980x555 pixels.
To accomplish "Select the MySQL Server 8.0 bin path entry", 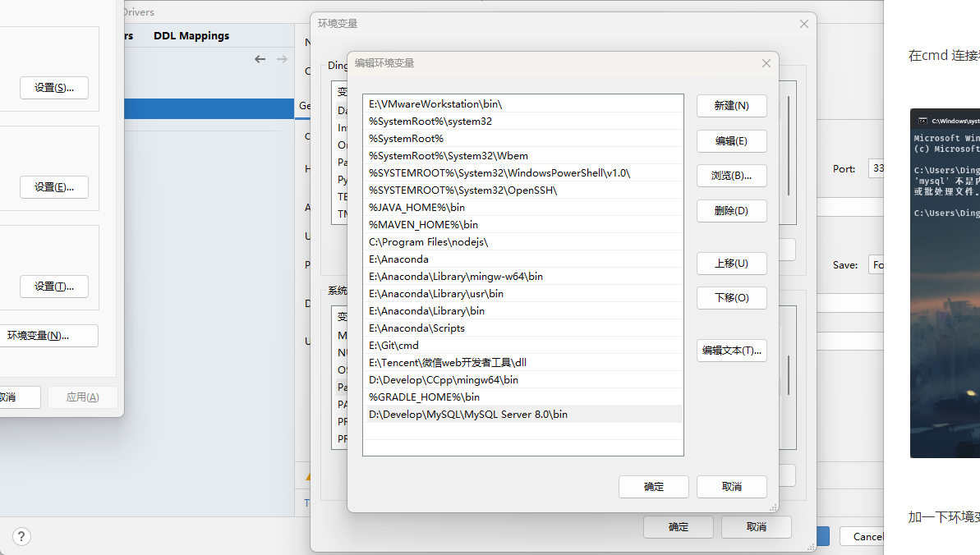I will (x=467, y=414).
